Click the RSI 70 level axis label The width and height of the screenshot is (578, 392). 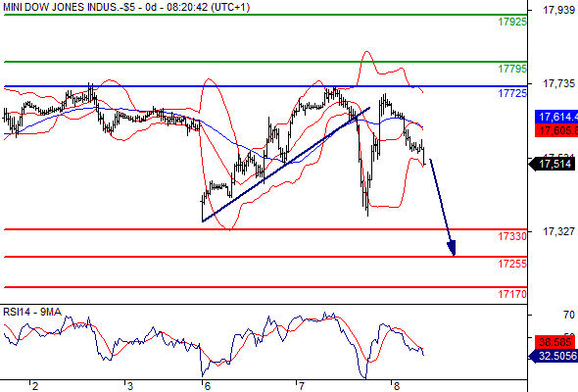coord(569,315)
